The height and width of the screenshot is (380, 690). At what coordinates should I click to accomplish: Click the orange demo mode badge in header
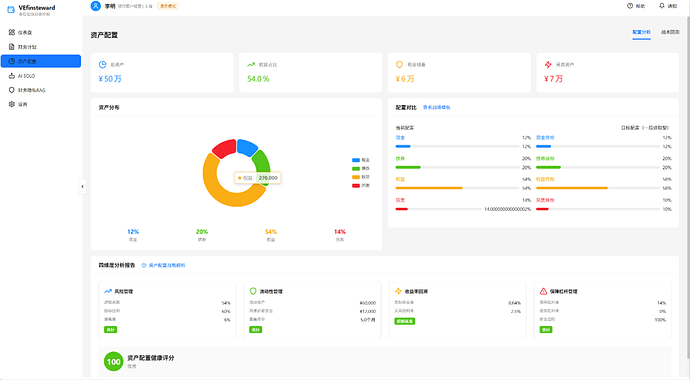point(168,6)
